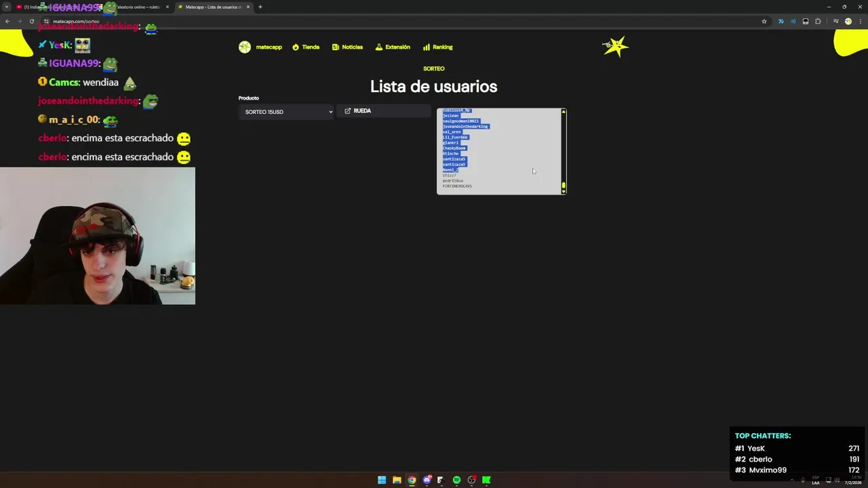868x488 pixels.
Task: Open the Chrome menu (three dots)
Action: (860, 21)
